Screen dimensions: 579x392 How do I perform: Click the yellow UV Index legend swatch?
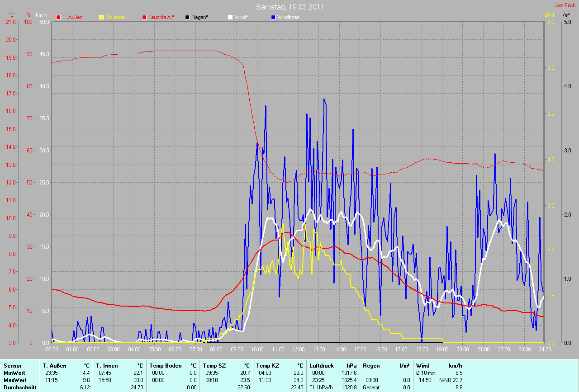tap(101, 17)
